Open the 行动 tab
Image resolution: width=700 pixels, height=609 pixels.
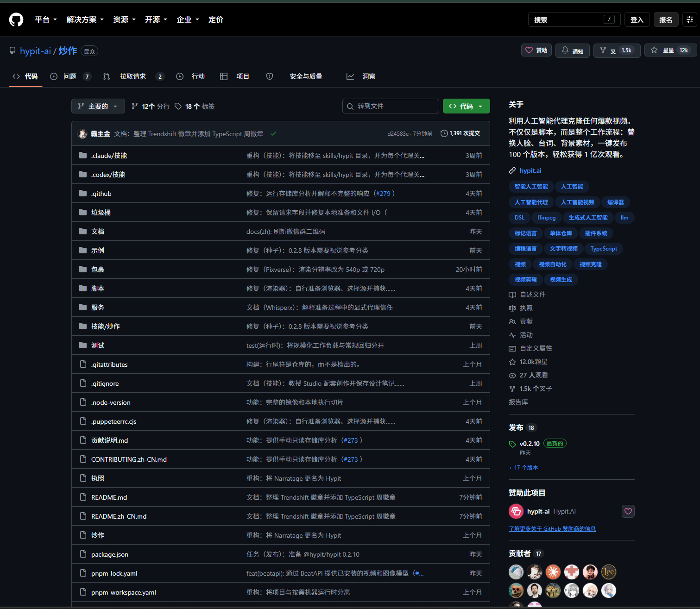(x=190, y=76)
